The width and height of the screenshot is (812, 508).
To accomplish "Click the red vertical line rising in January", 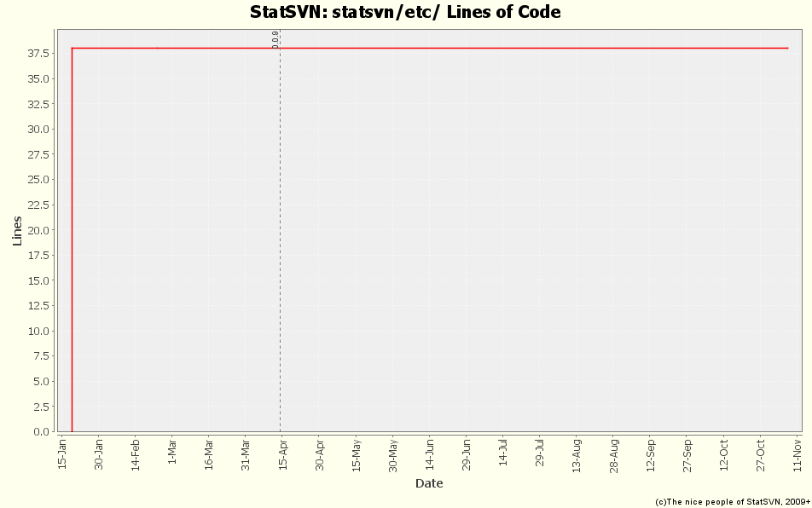I will coord(72,240).
